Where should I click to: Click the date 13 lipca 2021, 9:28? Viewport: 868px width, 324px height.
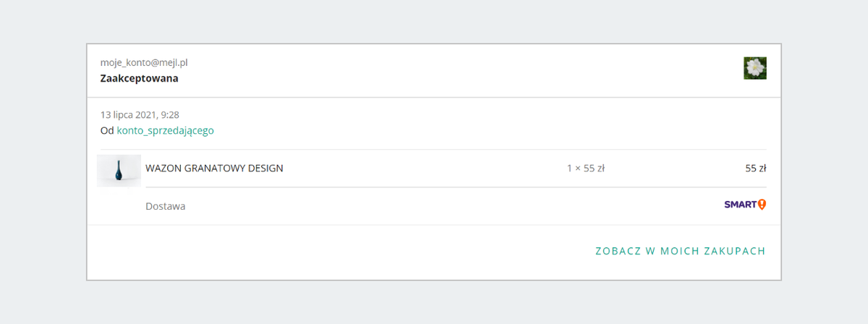(140, 114)
